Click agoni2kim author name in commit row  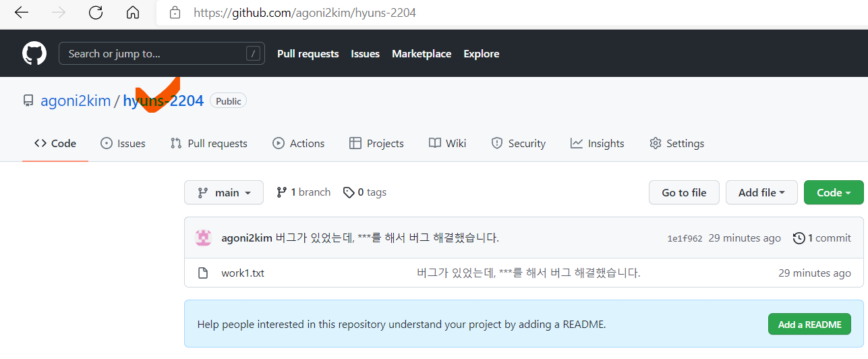[247, 238]
